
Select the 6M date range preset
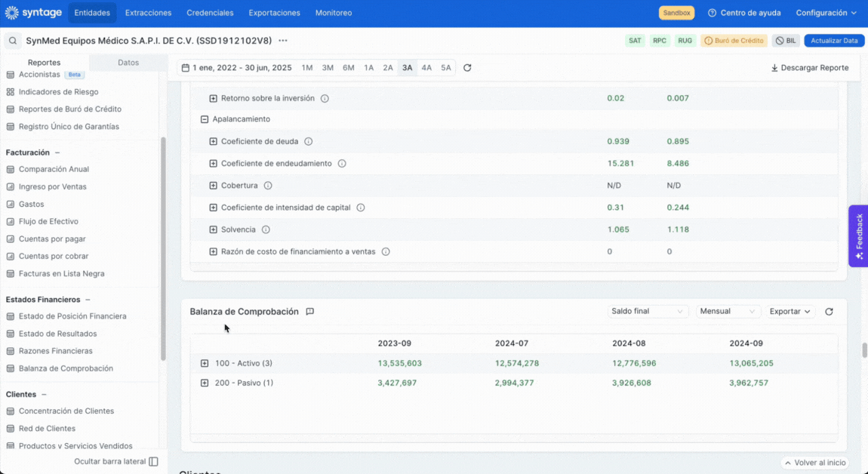348,68
